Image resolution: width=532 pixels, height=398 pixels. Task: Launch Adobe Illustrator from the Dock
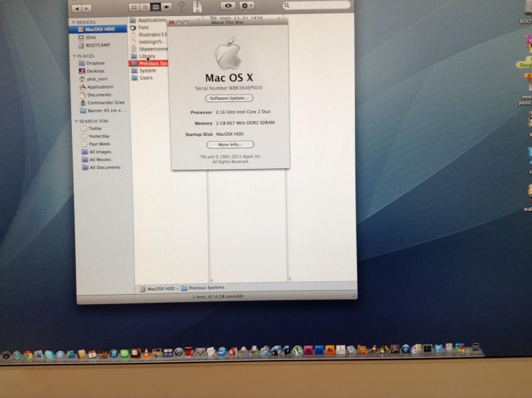point(329,350)
